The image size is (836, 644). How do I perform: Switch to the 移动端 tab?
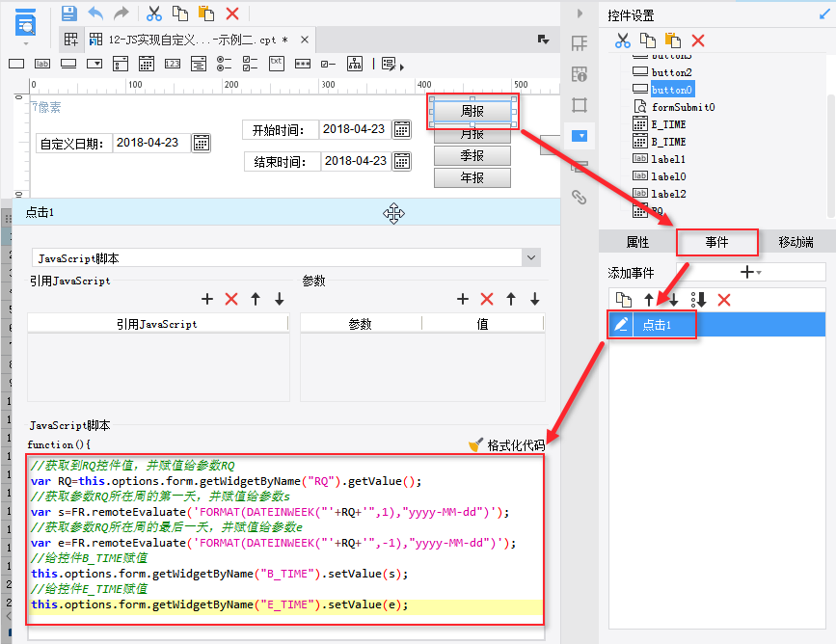tap(796, 242)
